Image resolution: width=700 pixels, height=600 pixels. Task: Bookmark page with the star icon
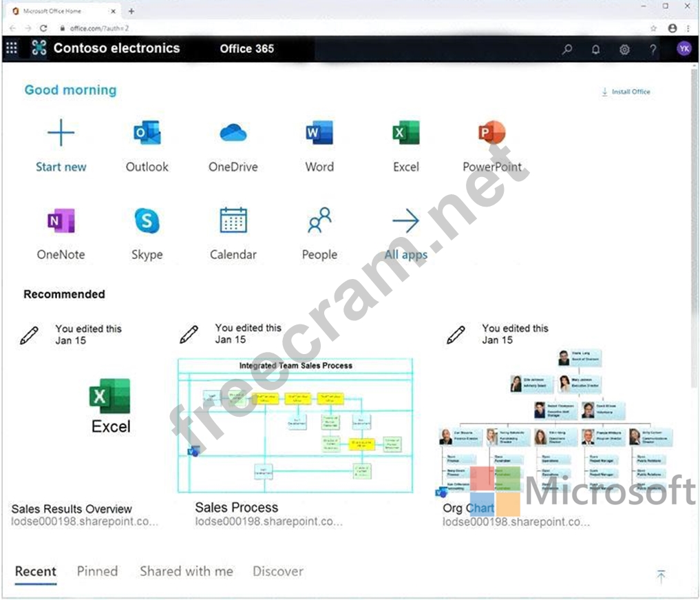[654, 28]
